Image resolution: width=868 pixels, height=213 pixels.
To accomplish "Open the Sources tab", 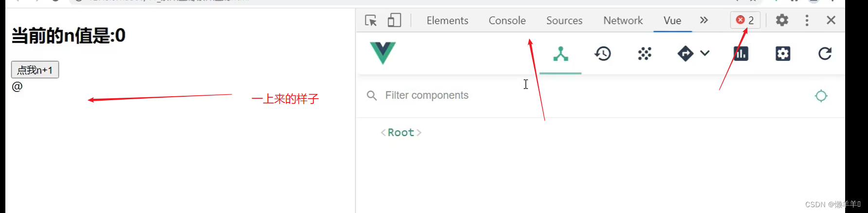I will [x=564, y=20].
